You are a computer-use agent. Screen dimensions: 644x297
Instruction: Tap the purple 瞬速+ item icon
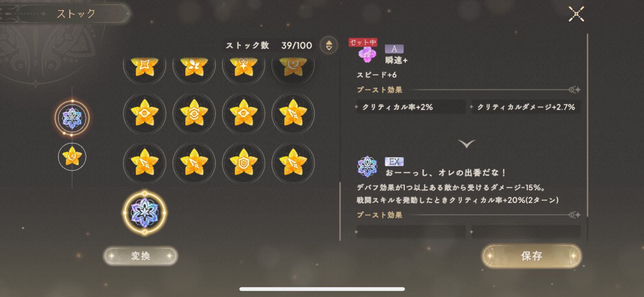point(367,55)
